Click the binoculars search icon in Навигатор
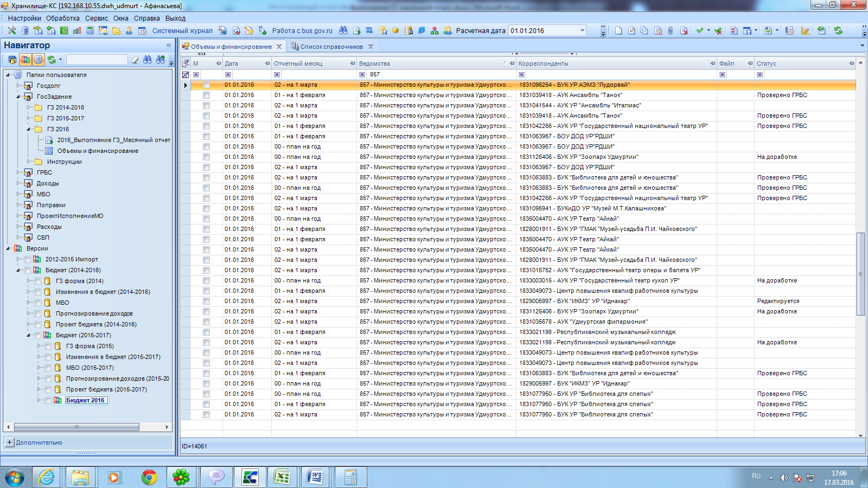The height and width of the screenshot is (488, 868). (x=148, y=60)
